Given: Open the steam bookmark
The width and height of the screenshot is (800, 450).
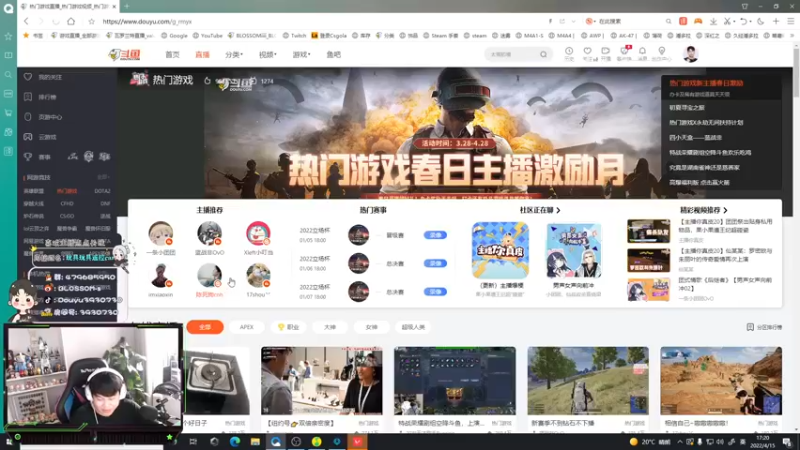Looking at the screenshot, I should 475,36.
